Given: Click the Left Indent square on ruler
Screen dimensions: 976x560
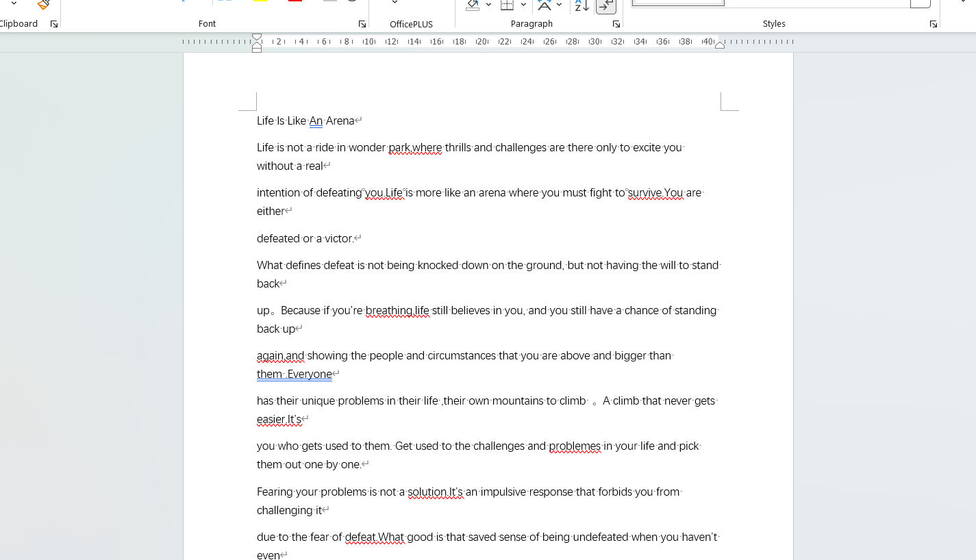Looking at the screenshot, I should coord(257,50).
